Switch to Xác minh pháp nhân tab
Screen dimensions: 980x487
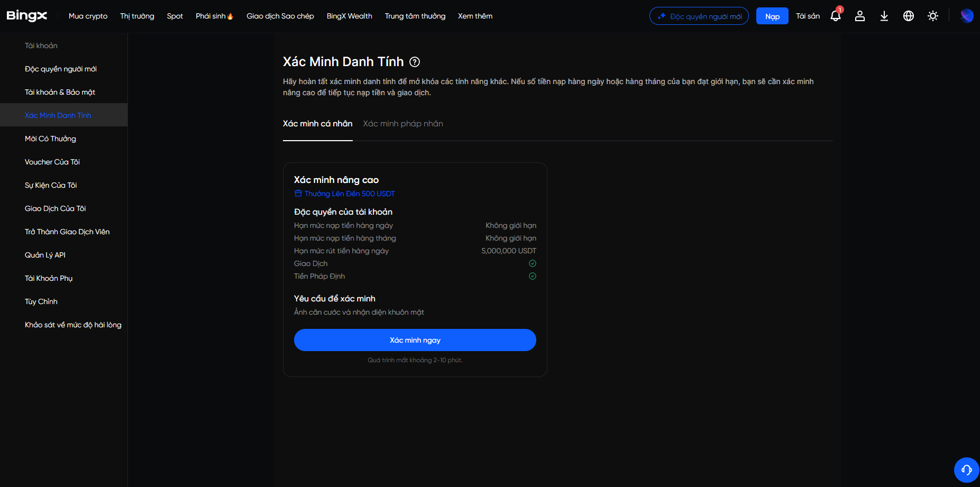click(403, 124)
